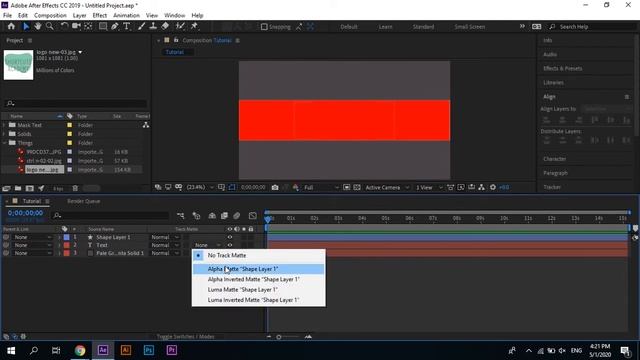Toggle Motion Blur switch in timeline header
The height and width of the screenshot is (360, 640).
tap(236, 216)
